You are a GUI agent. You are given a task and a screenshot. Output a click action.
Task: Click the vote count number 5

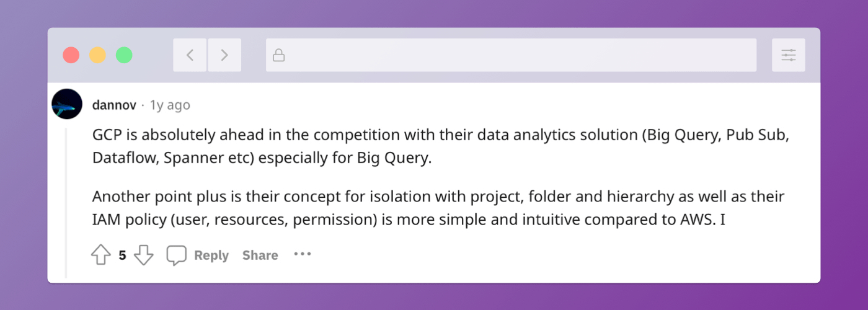(122, 255)
